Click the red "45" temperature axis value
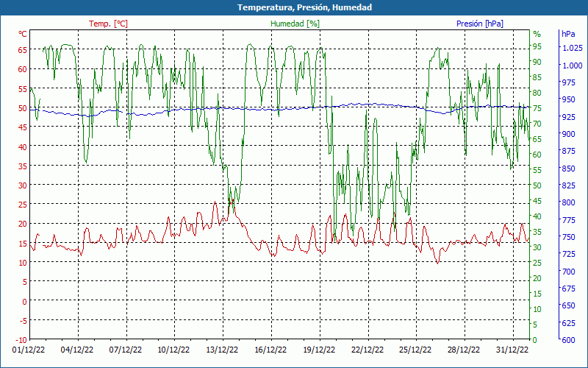588x368 pixels. (x=23, y=127)
